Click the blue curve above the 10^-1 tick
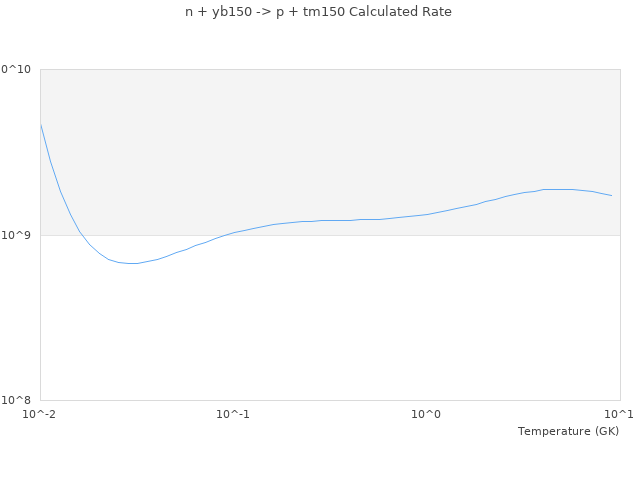This screenshot has width=640, height=480. (232, 233)
